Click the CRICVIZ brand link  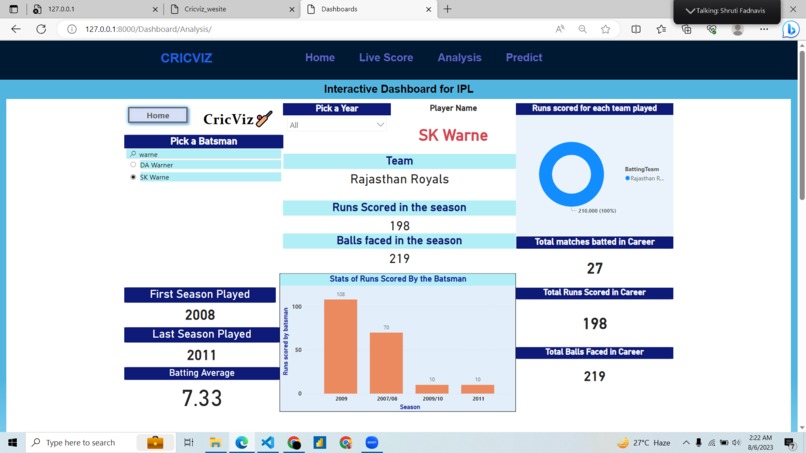click(x=186, y=58)
